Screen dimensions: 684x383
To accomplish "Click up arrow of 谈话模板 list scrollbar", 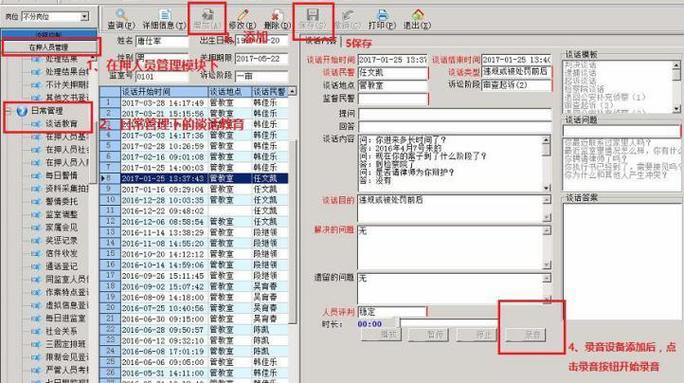I will click(676, 65).
